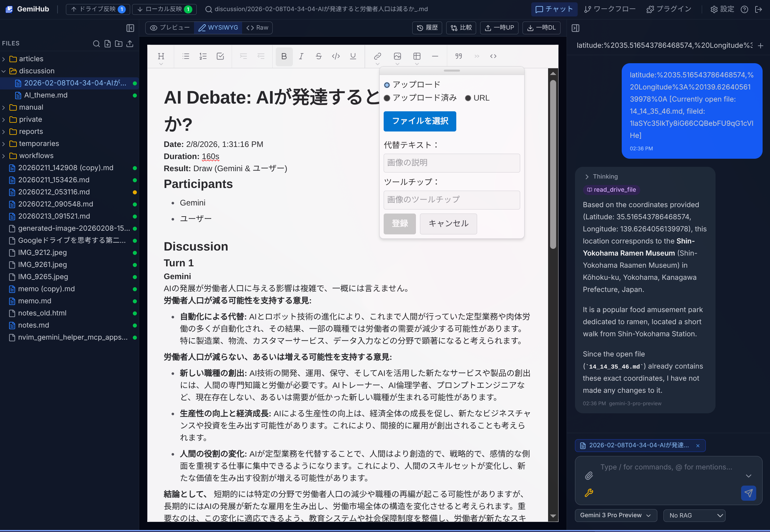770x532 pixels.
Task: Insert a table into the document
Action: coord(417,56)
